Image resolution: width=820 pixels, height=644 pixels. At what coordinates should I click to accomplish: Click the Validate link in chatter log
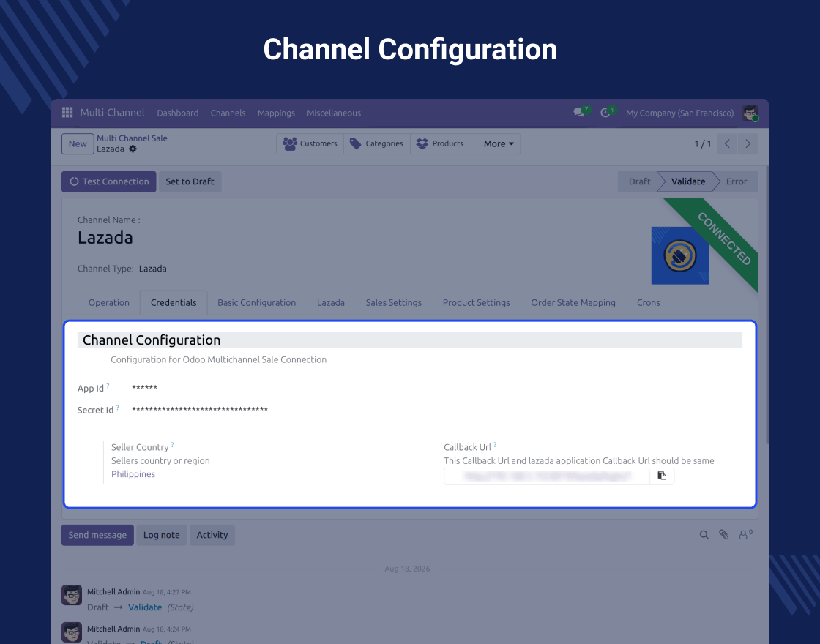pyautogui.click(x=145, y=607)
